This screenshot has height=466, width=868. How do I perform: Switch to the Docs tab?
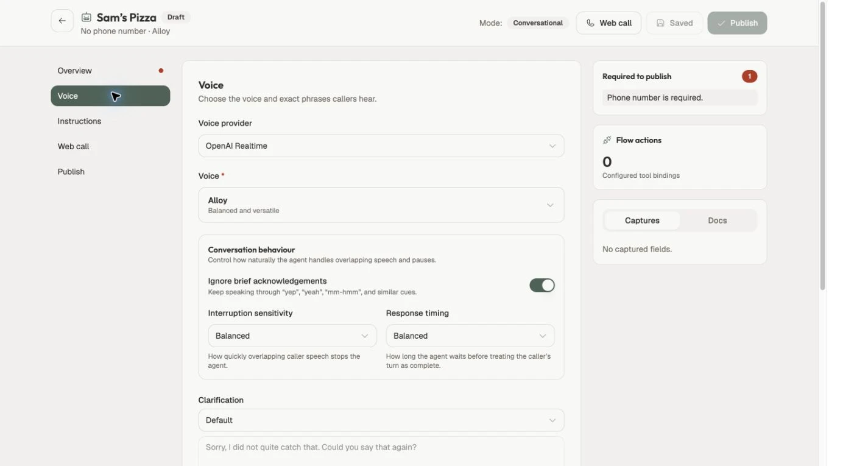point(718,221)
